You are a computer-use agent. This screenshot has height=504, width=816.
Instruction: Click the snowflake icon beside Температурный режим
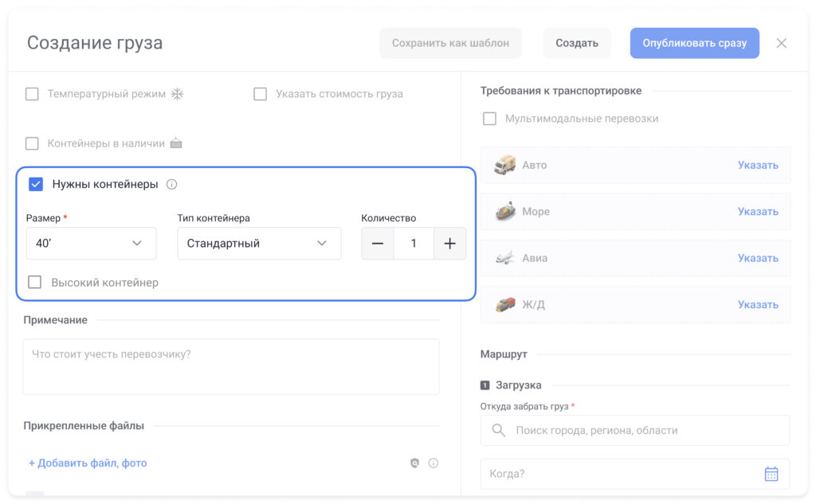point(178,94)
